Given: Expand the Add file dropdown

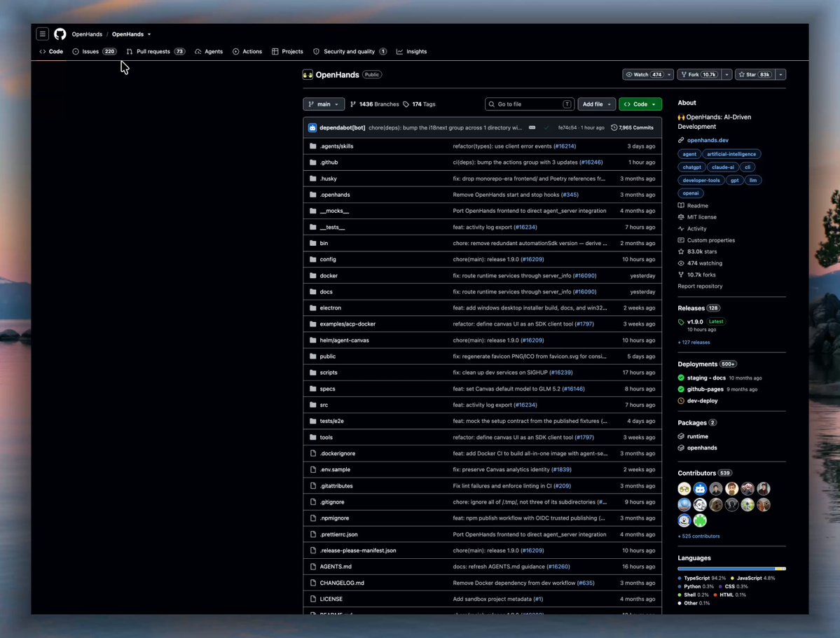Looking at the screenshot, I should pos(596,104).
